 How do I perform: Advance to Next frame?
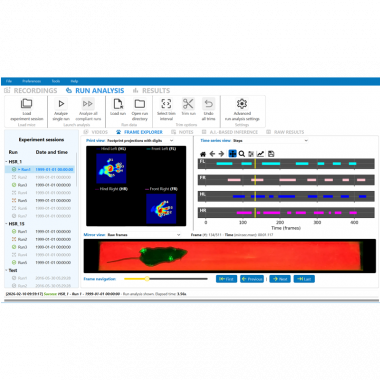click(x=280, y=279)
